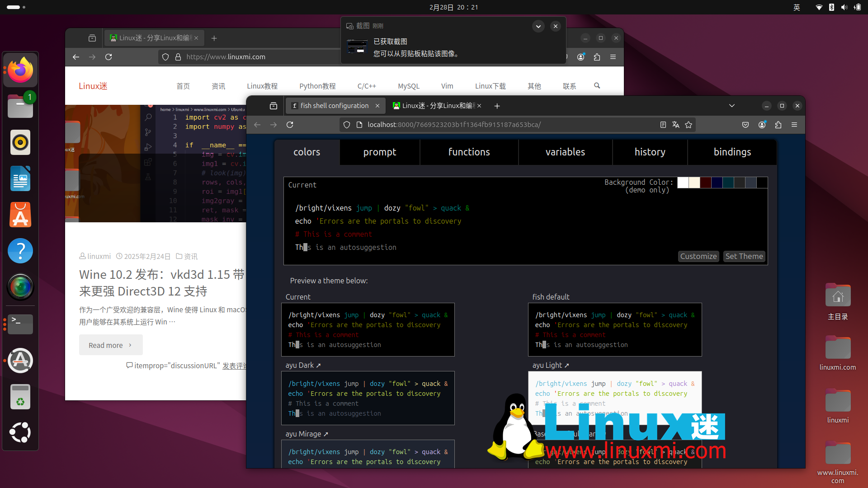Open tracking protection shield in localhost address bar
Viewport: 868px width, 488px height.
[x=347, y=125]
